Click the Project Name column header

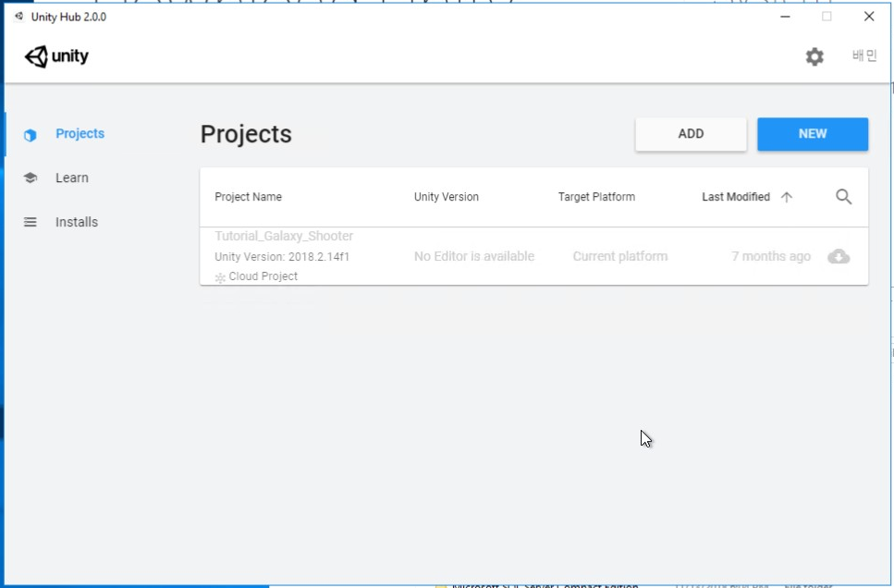(248, 197)
